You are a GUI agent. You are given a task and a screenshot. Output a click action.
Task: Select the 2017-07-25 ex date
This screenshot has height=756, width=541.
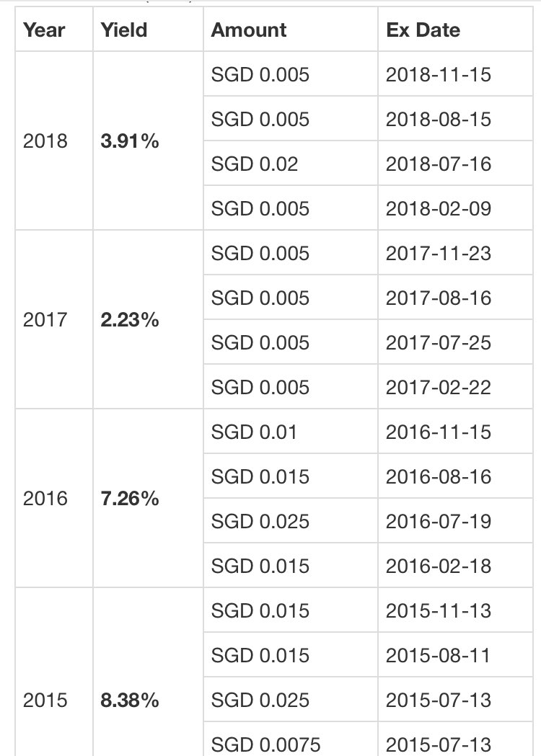pyautogui.click(x=439, y=343)
